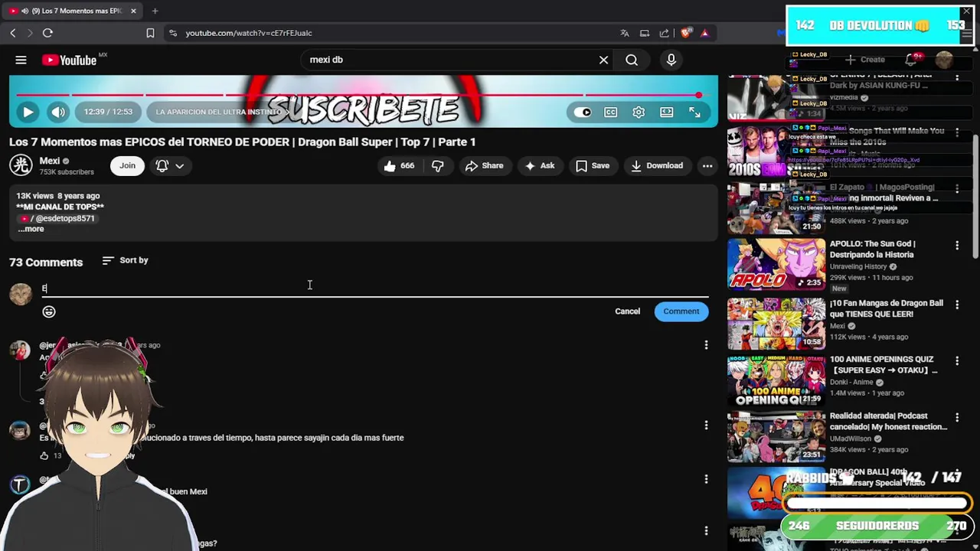980x551 pixels.
Task: Ask about this video
Action: (x=539, y=165)
